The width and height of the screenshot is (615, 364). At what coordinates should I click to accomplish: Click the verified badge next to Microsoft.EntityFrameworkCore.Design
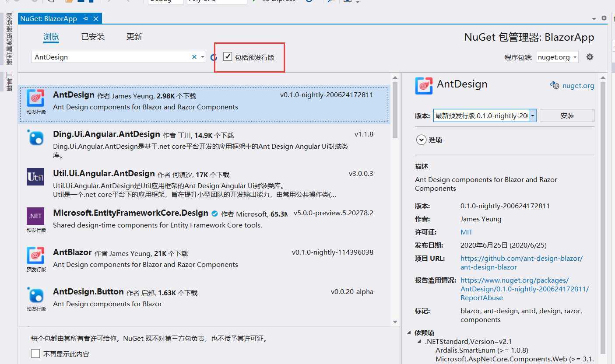[214, 213]
